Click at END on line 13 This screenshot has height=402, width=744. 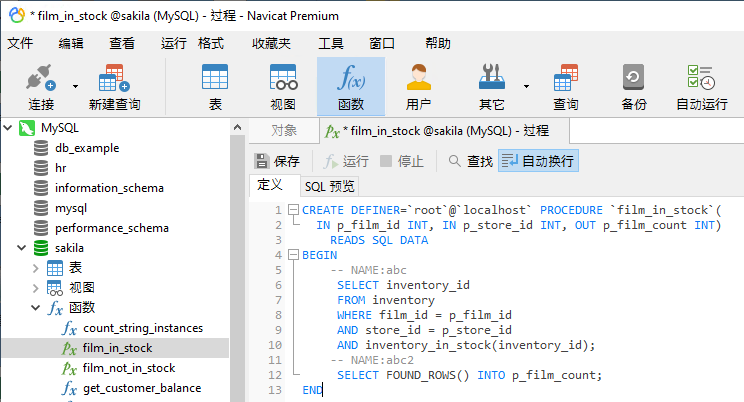point(312,390)
